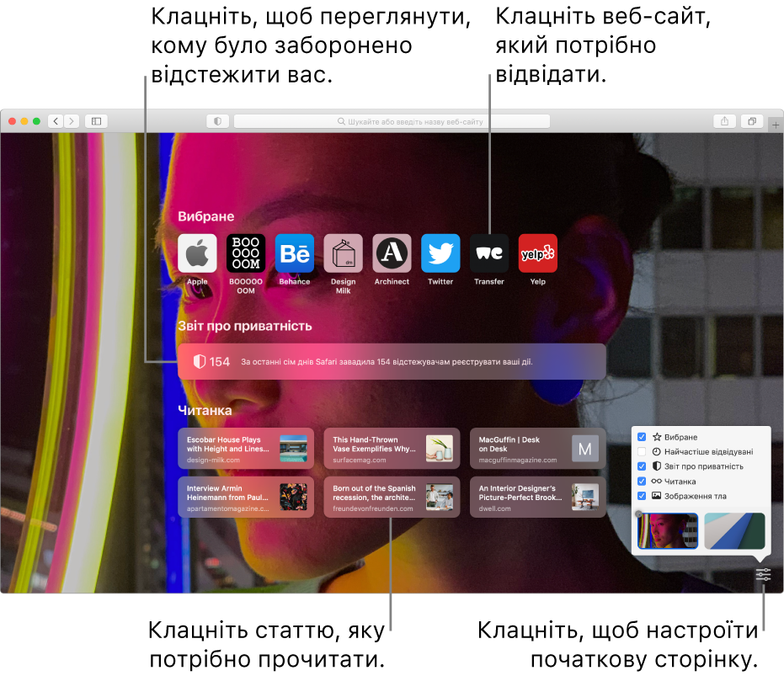
Task: Open the Architect favorite icon
Action: click(392, 253)
